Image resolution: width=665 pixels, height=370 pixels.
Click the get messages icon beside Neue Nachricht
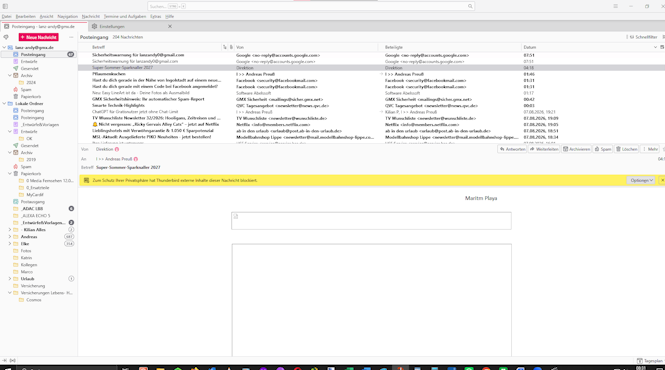(x=6, y=37)
